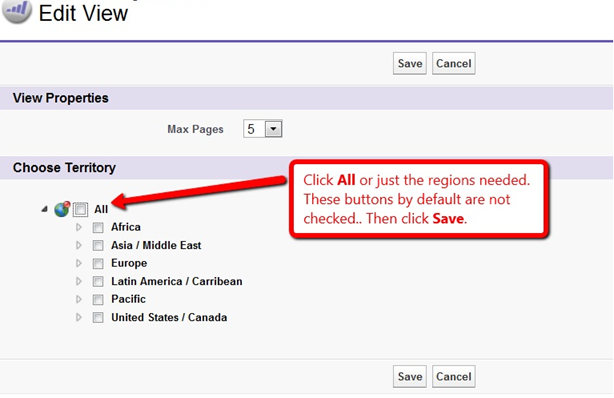The image size is (614, 398).
Task: Expand the Europe tree node
Action: point(79,263)
